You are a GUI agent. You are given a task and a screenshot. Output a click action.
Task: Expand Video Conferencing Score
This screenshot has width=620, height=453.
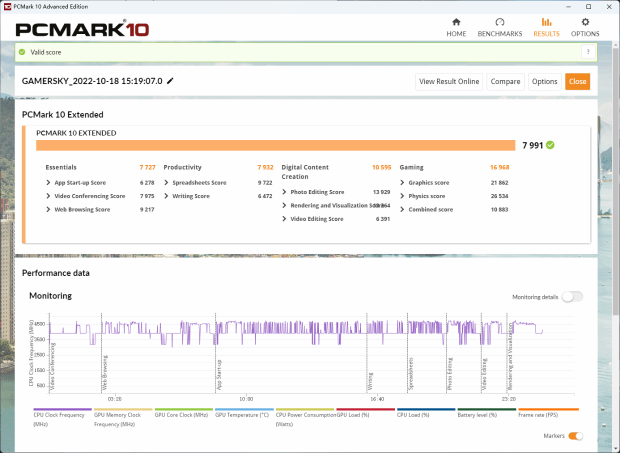point(48,196)
